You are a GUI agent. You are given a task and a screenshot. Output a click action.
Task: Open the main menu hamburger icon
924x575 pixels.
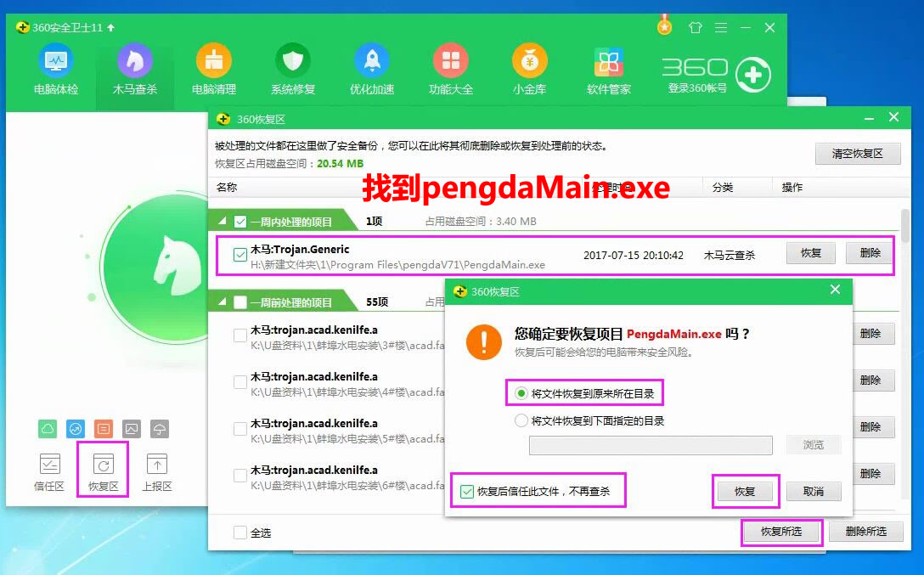(721, 28)
